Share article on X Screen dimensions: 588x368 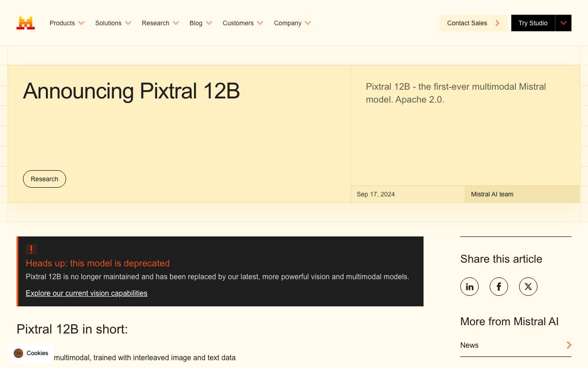click(x=528, y=287)
